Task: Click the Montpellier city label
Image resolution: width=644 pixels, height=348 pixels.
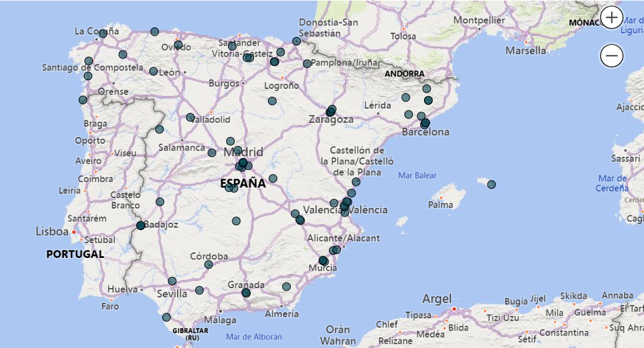Action: (x=479, y=20)
